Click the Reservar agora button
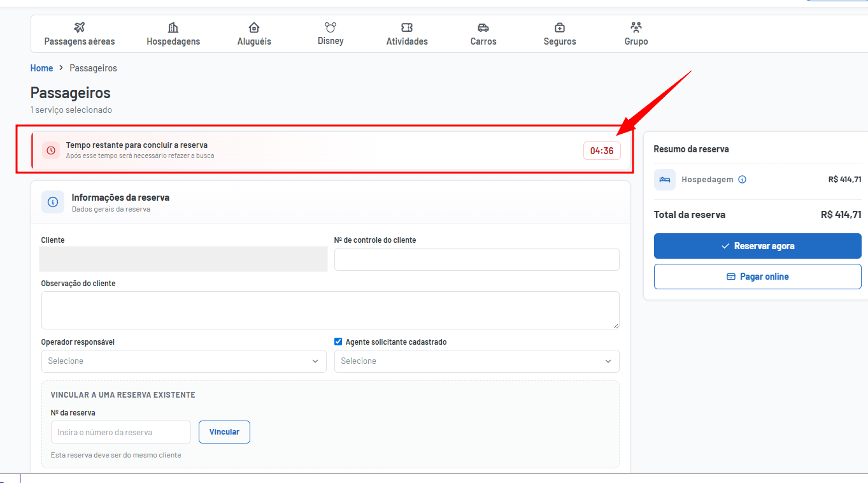The height and width of the screenshot is (483, 868). point(758,246)
